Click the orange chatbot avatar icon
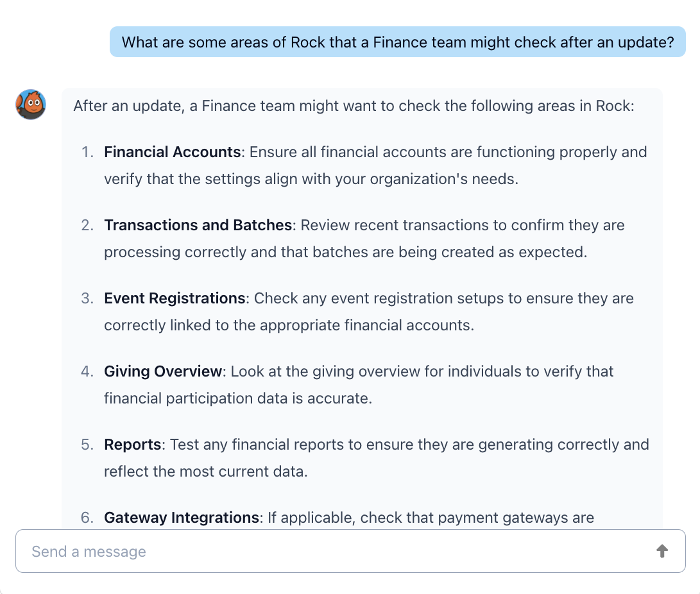The width and height of the screenshot is (700, 594). [x=31, y=105]
